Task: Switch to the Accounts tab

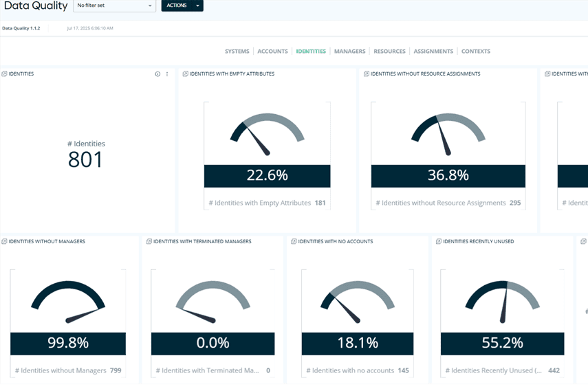Action: [x=272, y=52]
